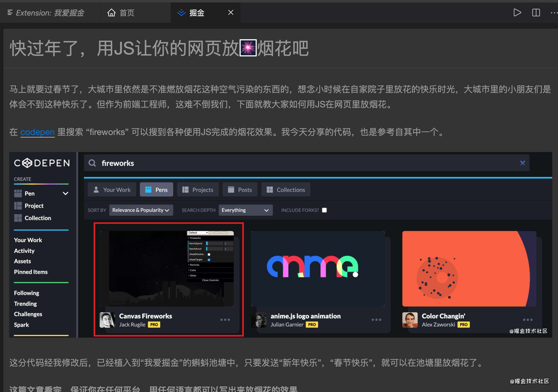Open the Extension: 我爱掘金 tab
The image size is (558, 392).
pos(50,13)
